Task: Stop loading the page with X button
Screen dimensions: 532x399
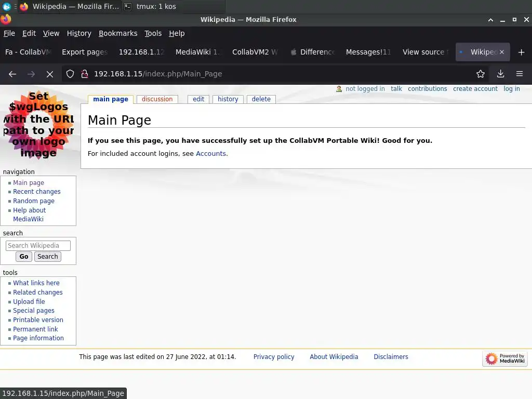Action: [50, 74]
